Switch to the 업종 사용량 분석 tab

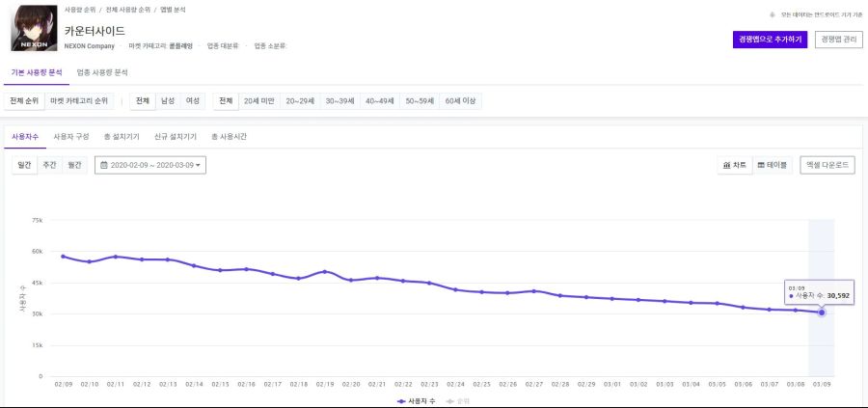pyautogui.click(x=102, y=72)
